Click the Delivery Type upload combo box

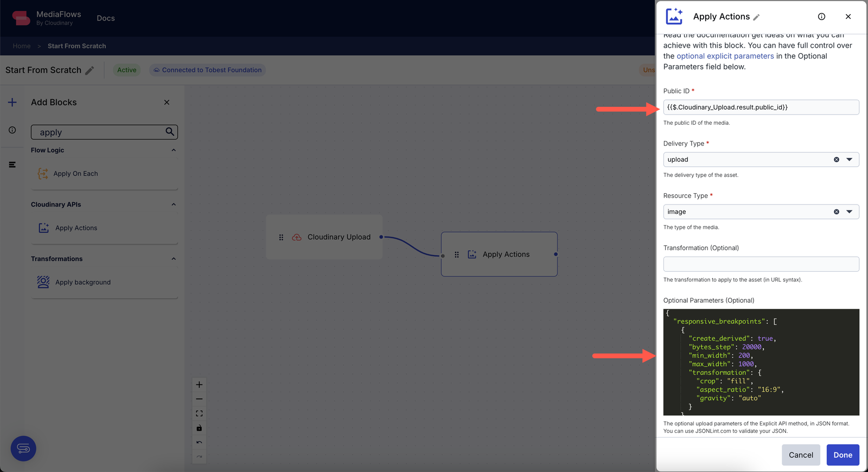pos(761,160)
